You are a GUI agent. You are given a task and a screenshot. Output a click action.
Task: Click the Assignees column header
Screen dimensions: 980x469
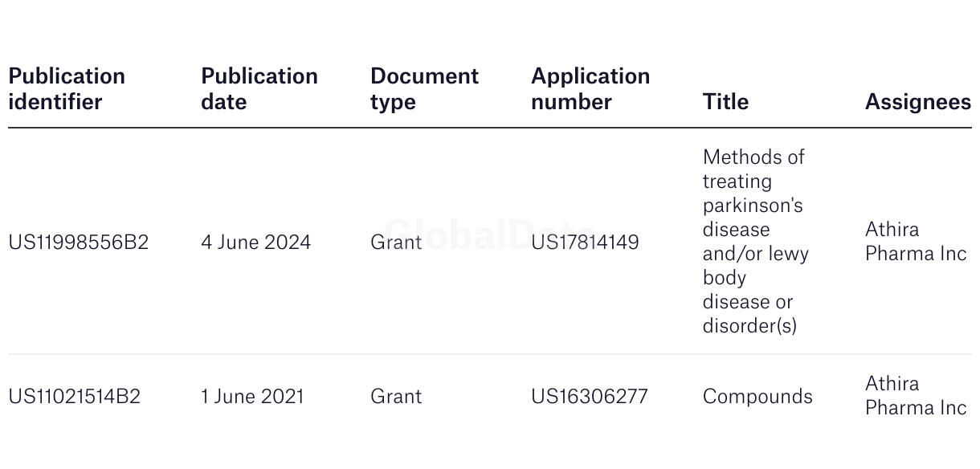tap(917, 102)
